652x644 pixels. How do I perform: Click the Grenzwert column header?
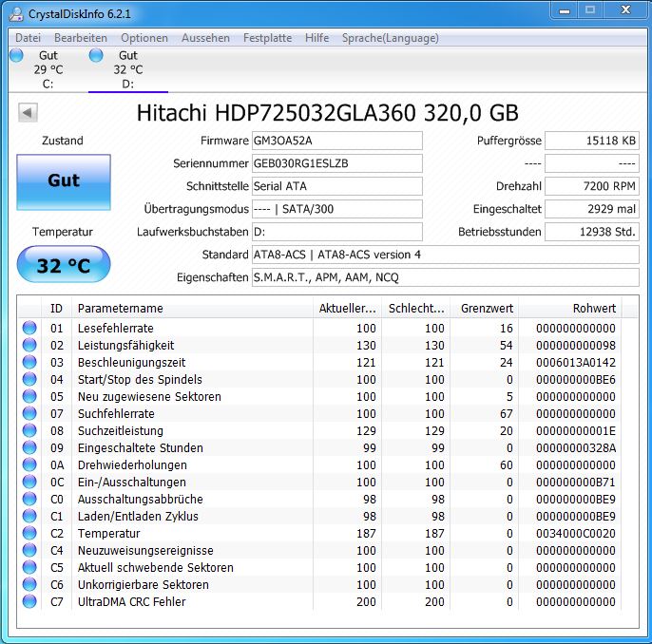point(485,309)
